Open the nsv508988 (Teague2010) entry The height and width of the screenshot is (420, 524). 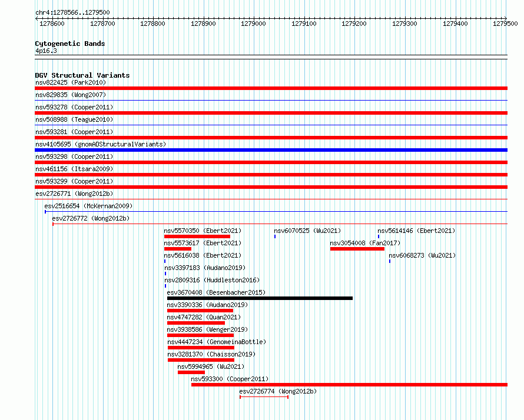click(x=74, y=119)
